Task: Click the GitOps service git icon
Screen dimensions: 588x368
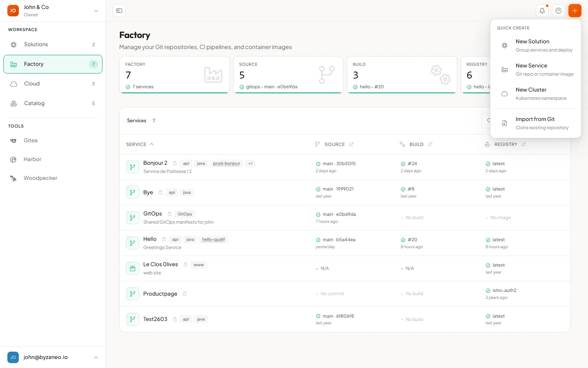Action: pos(132,218)
